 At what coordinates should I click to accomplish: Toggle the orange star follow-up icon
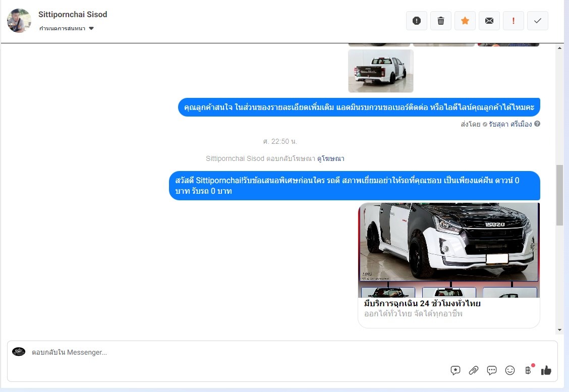click(465, 21)
